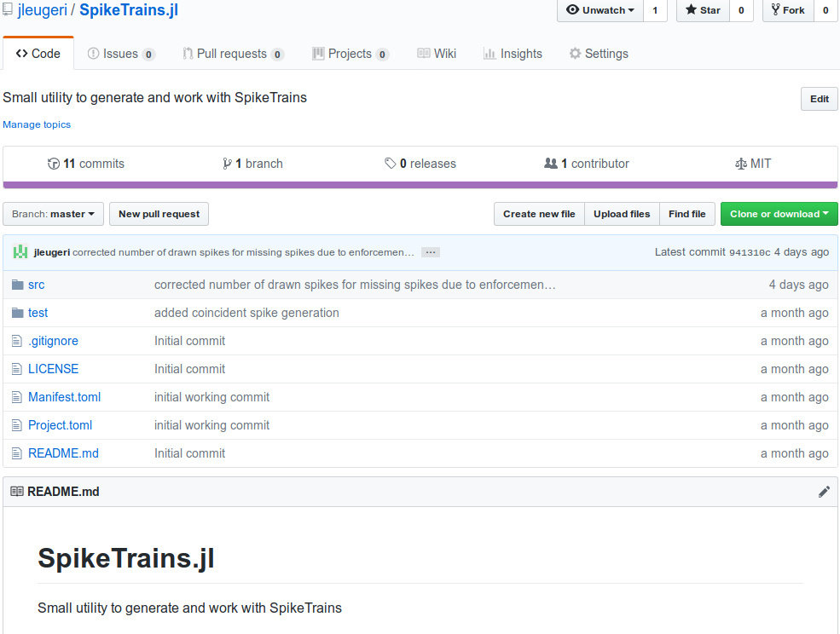The image size is (840, 634).
Task: Open README.md file in list
Action: click(x=63, y=453)
